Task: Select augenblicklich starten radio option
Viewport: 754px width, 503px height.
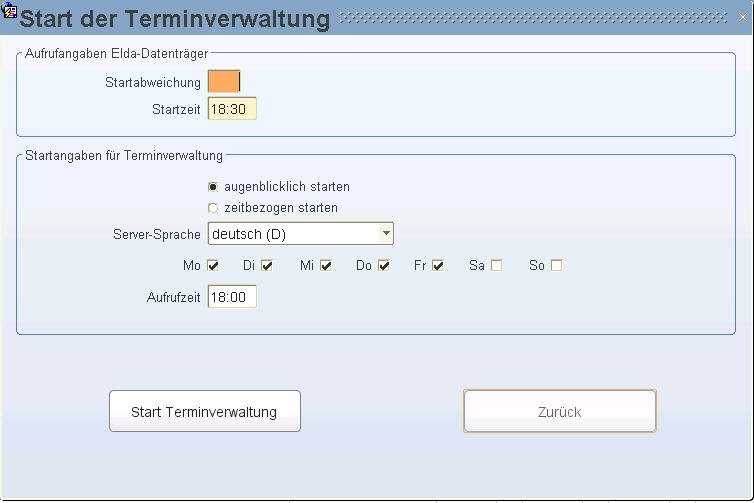Action: (x=213, y=187)
